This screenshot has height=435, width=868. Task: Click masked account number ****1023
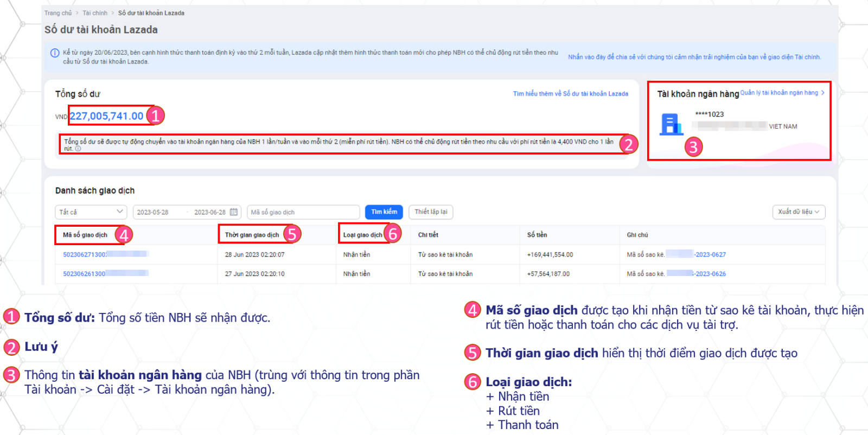click(710, 114)
